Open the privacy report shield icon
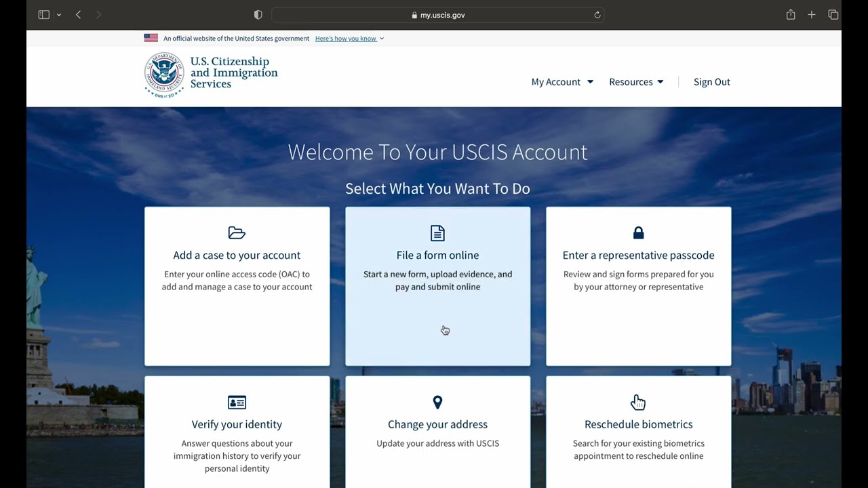 pos(258,15)
